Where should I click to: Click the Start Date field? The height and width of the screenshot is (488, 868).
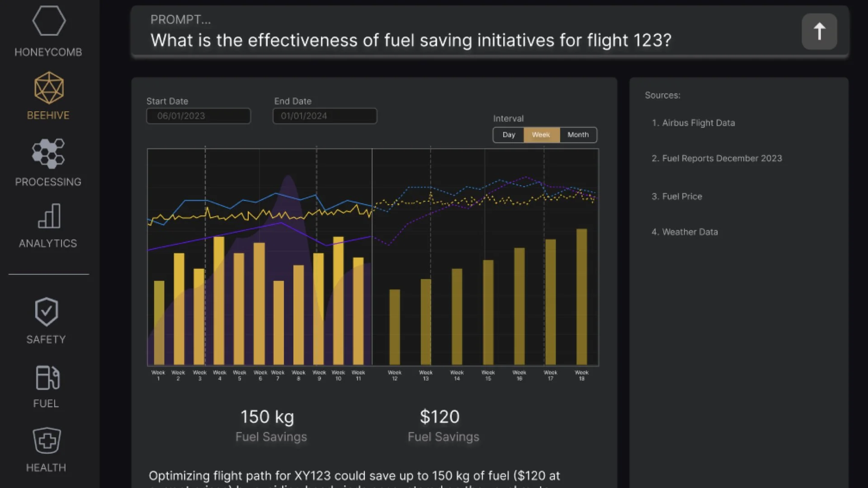198,116
